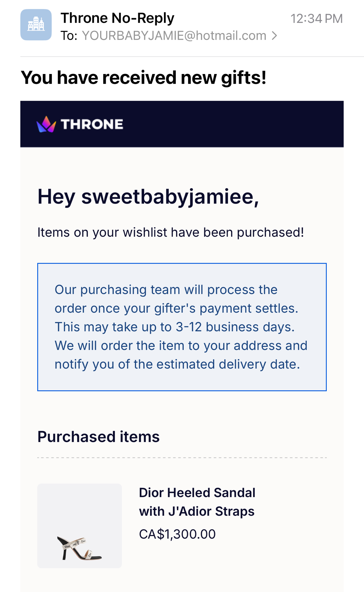The image size is (364, 592).
Task: Select the "Purchased items" heading
Action: [98, 437]
